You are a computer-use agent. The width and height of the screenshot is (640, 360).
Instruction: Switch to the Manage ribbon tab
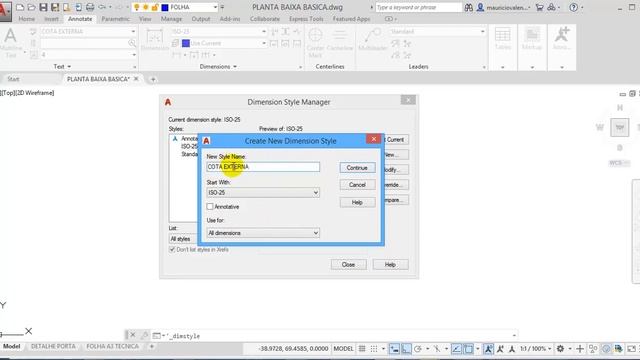171,19
